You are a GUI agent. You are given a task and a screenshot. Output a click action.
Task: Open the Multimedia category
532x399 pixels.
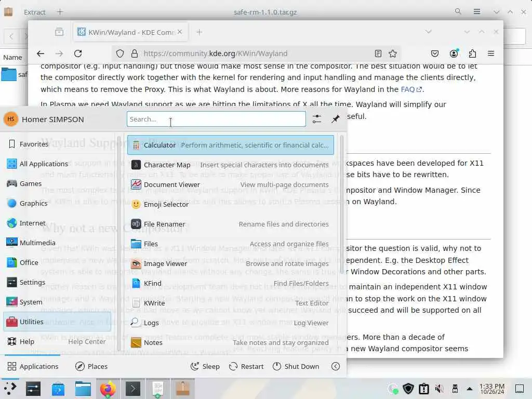click(57, 243)
